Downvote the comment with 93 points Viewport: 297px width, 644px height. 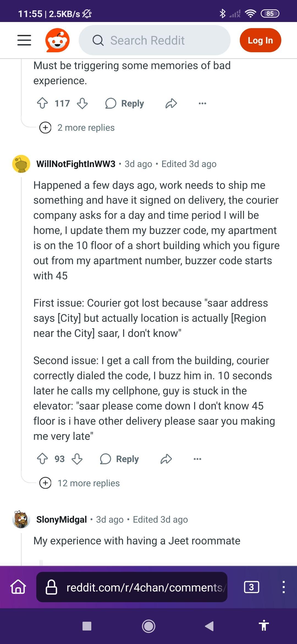(77, 459)
